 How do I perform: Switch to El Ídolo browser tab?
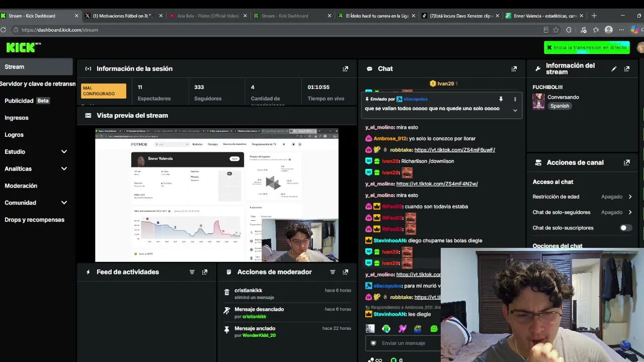[x=376, y=16]
